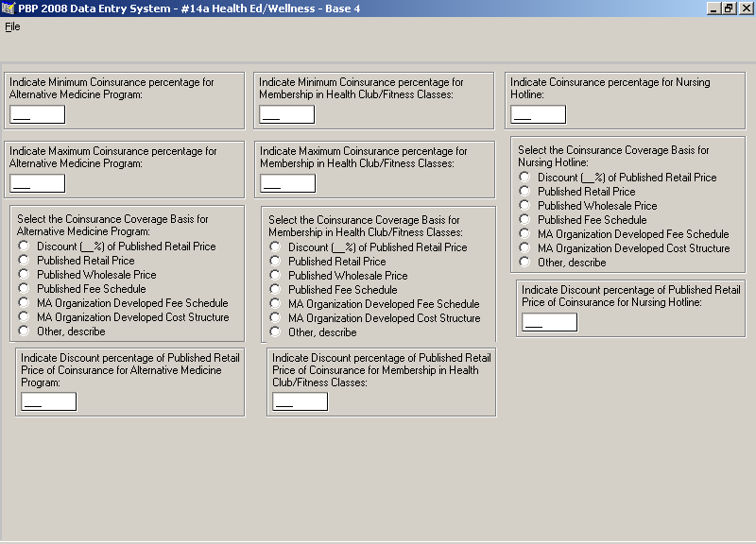Screen dimensions: 756x544
Task: Focus Minimum Coinsurance field for Alternative Medicine
Action: tap(38, 114)
